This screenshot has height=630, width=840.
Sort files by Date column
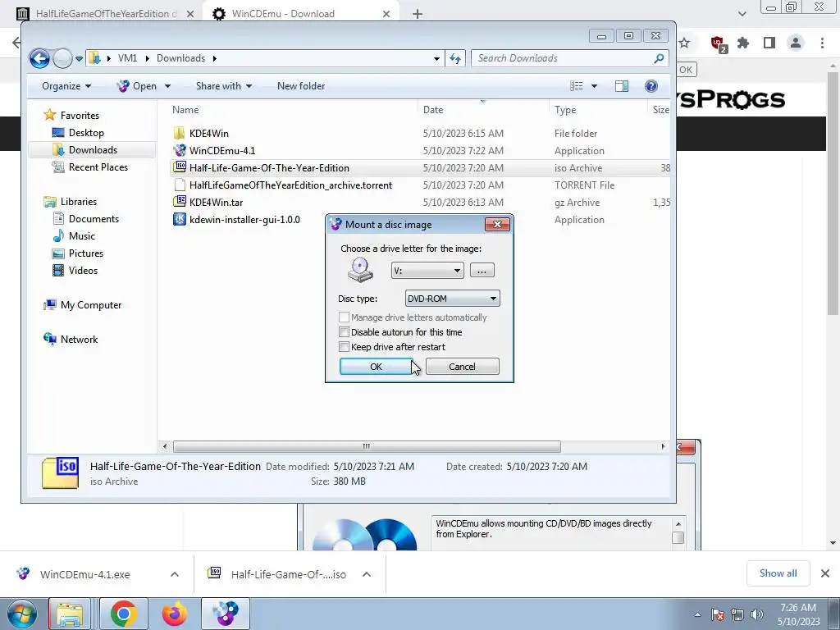coord(433,110)
